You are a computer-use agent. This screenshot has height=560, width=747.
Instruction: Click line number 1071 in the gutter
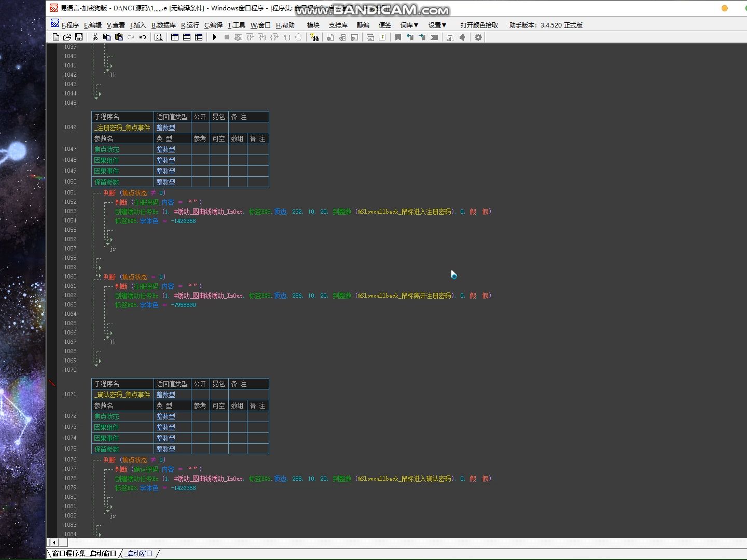(70, 394)
